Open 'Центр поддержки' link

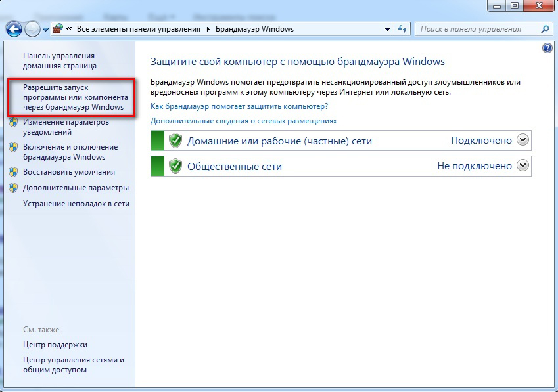(55, 345)
